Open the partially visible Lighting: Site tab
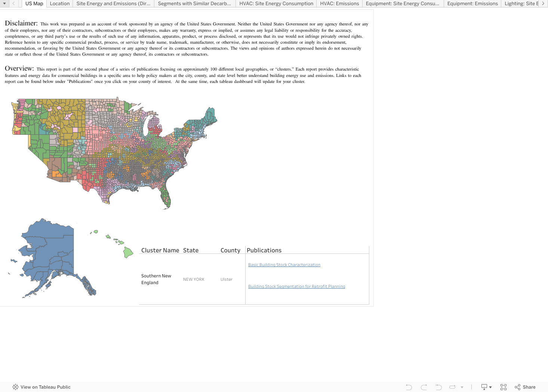 point(520,3)
